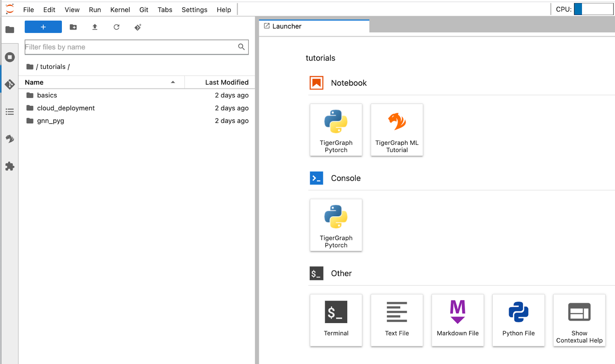The image size is (615, 364).
Task: Focus the Filter files by name field
Action: click(x=136, y=47)
